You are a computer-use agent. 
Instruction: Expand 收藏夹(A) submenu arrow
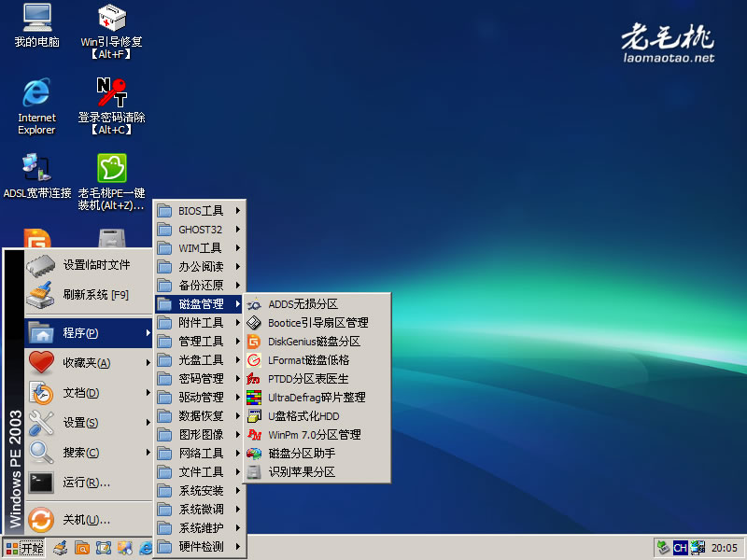[148, 363]
